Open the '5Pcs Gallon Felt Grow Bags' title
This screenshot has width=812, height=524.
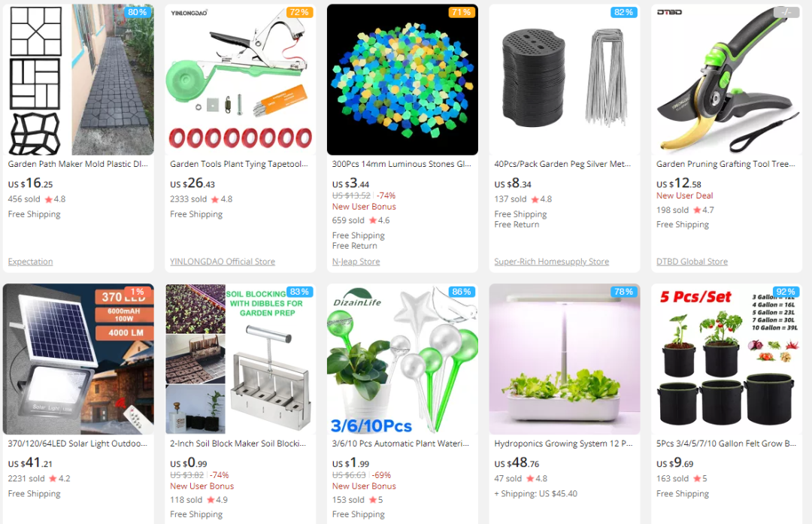tap(726, 444)
